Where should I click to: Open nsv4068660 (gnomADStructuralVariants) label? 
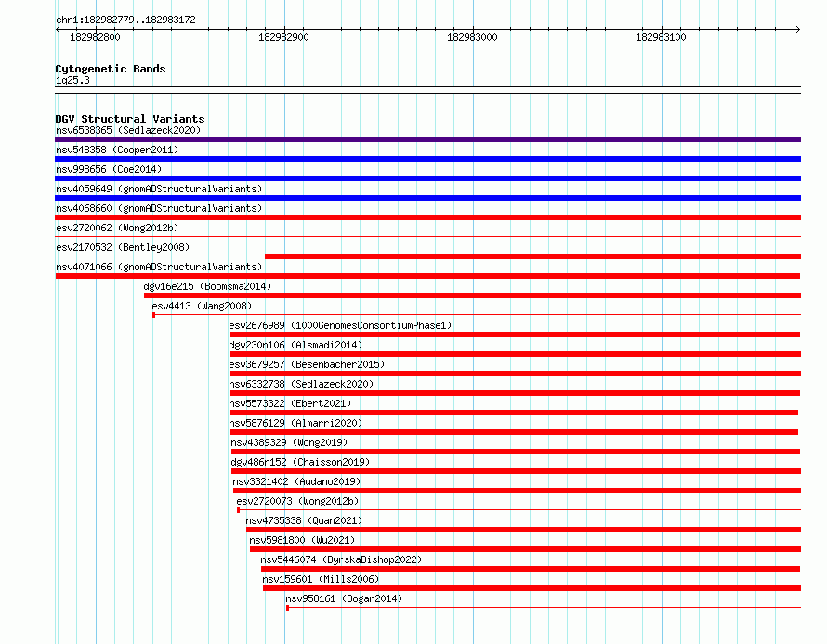point(159,208)
